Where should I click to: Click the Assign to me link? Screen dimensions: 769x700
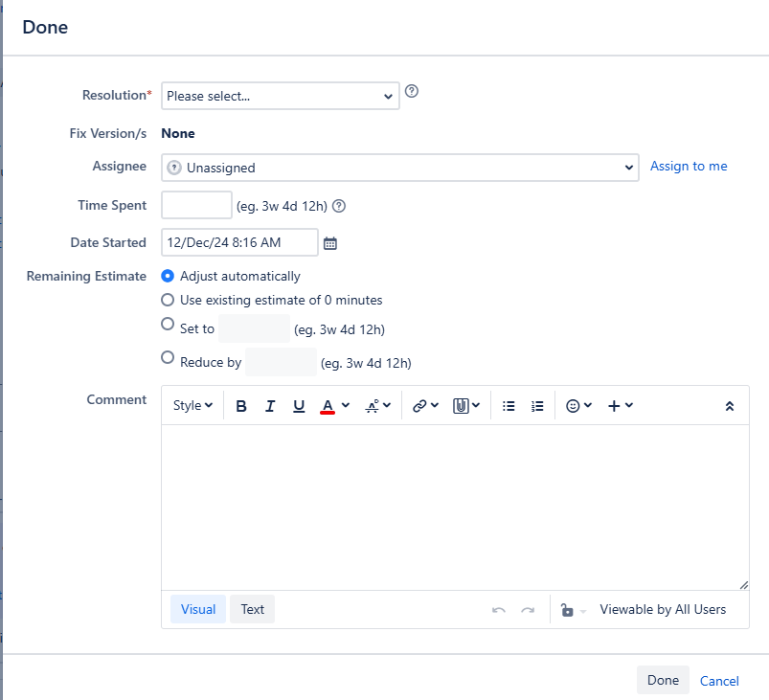(x=689, y=167)
